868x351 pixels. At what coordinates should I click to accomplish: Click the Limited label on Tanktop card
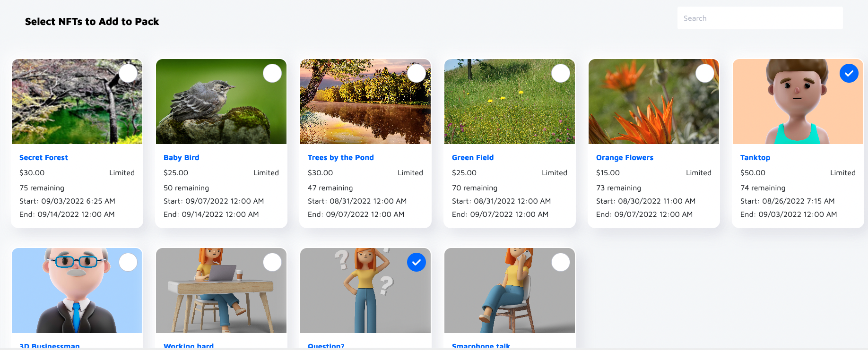843,173
